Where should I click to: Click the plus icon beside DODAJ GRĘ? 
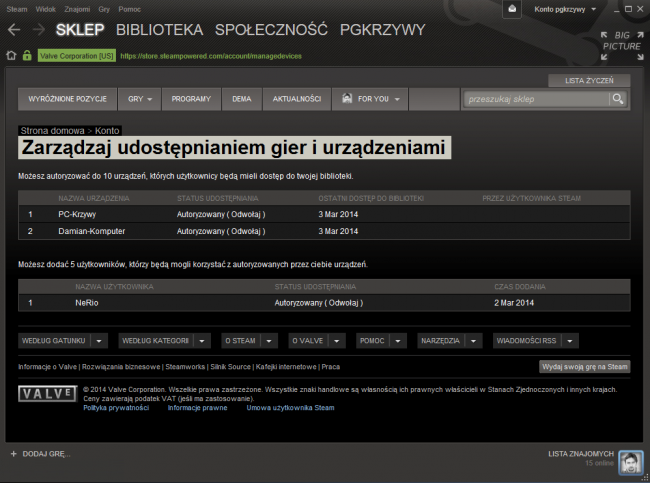pyautogui.click(x=14, y=454)
